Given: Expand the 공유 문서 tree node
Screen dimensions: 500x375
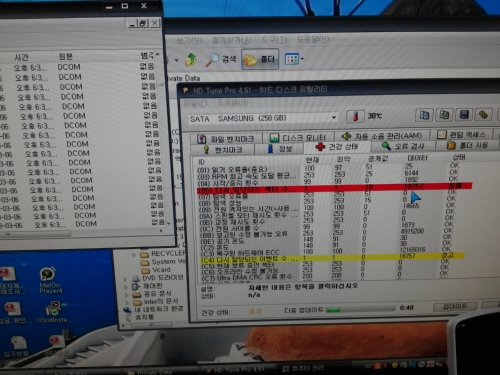Looking at the screenshot, I should tap(127, 295).
